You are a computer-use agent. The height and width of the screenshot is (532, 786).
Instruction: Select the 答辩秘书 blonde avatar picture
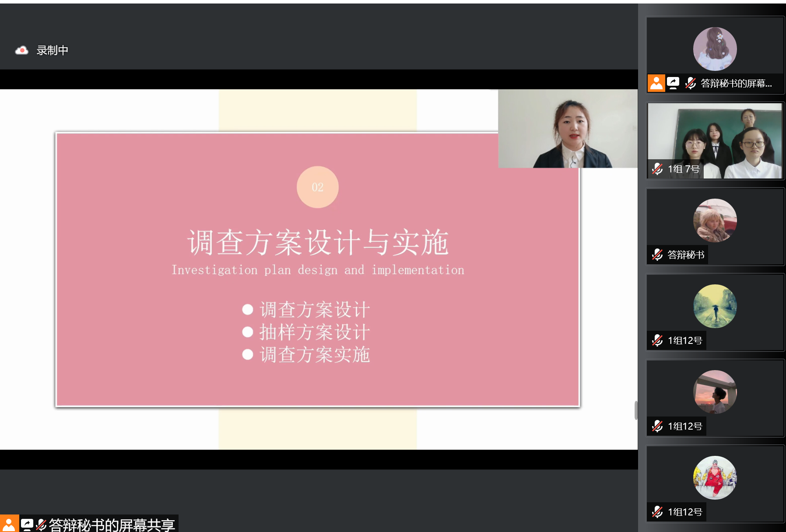tap(715, 220)
